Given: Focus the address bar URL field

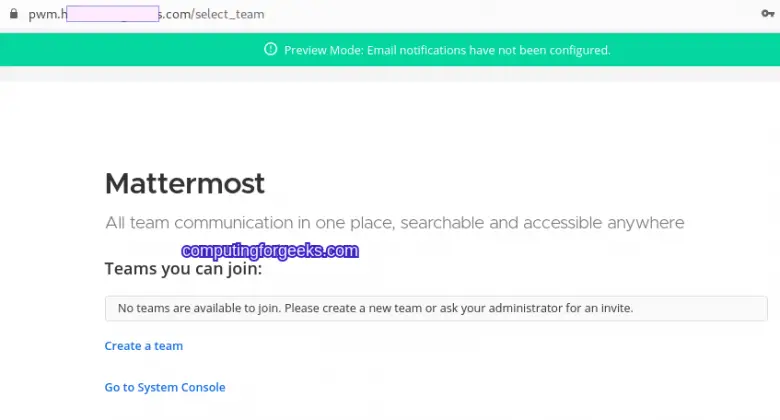Looking at the screenshot, I should (400, 15).
